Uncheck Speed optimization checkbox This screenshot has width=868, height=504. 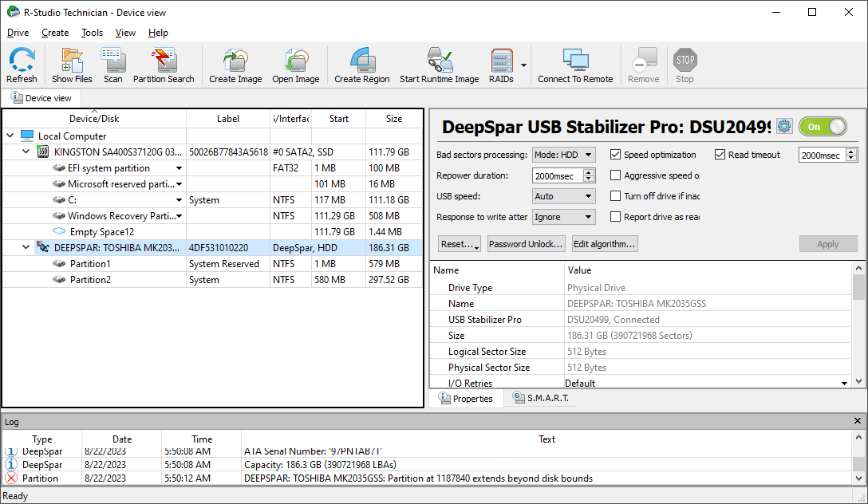(615, 155)
